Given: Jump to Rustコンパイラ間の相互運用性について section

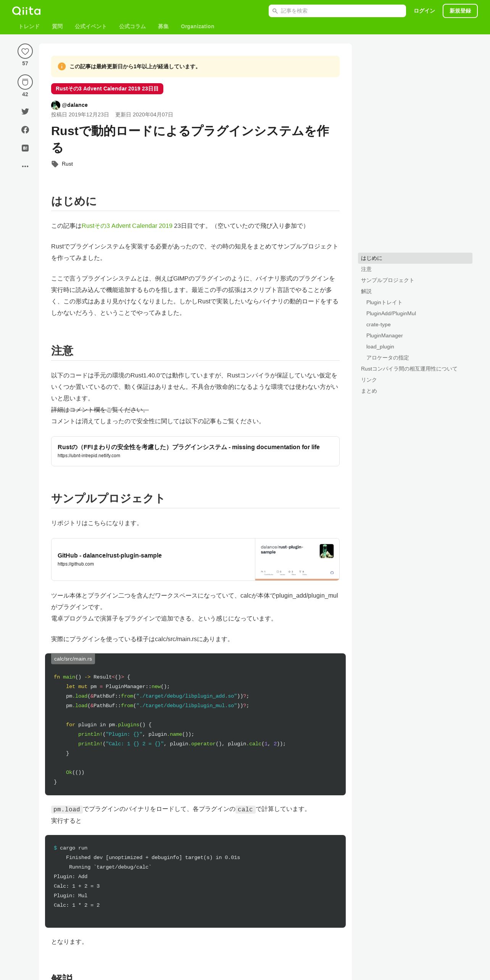Looking at the screenshot, I should pos(409,369).
